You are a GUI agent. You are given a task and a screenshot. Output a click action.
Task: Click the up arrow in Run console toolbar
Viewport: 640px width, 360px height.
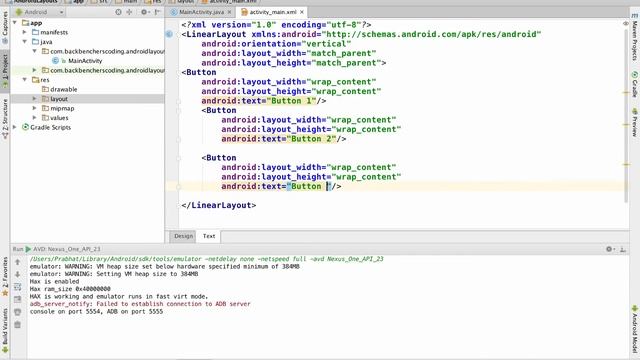click(18, 262)
